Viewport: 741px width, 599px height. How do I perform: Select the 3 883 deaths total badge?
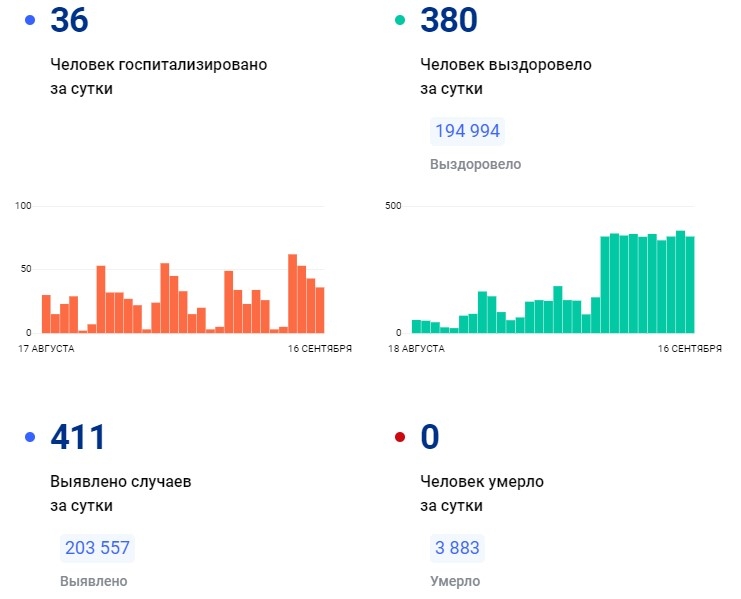point(456,548)
